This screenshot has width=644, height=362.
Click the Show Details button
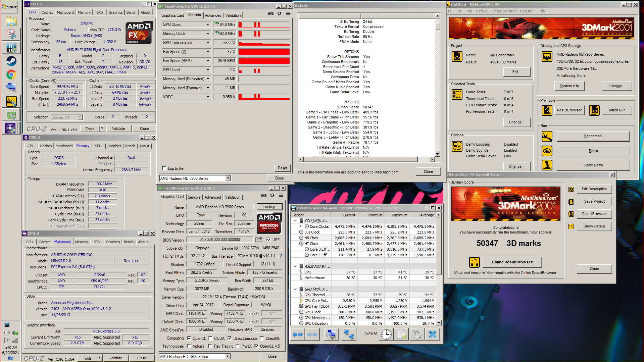click(x=594, y=226)
